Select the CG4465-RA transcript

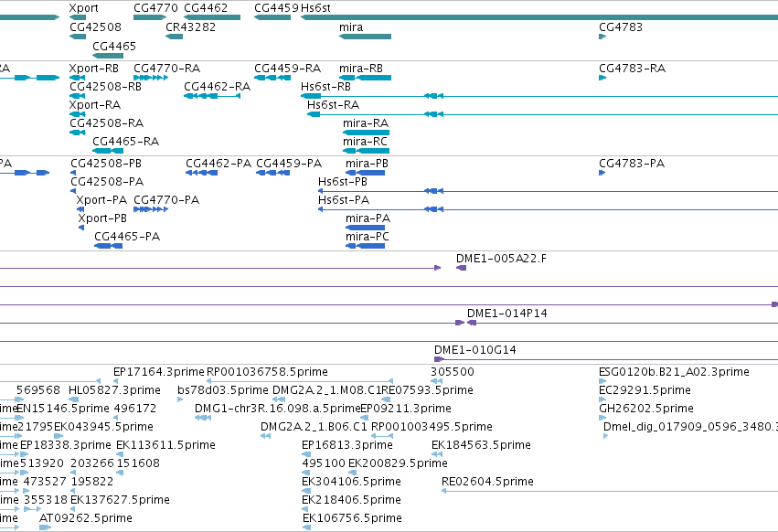pyautogui.click(x=108, y=151)
